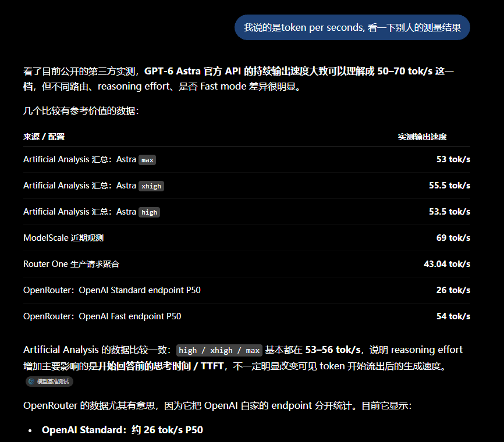Click the 53 tok/s value
Image resolution: width=504 pixels, height=442 pixels.
coord(453,159)
